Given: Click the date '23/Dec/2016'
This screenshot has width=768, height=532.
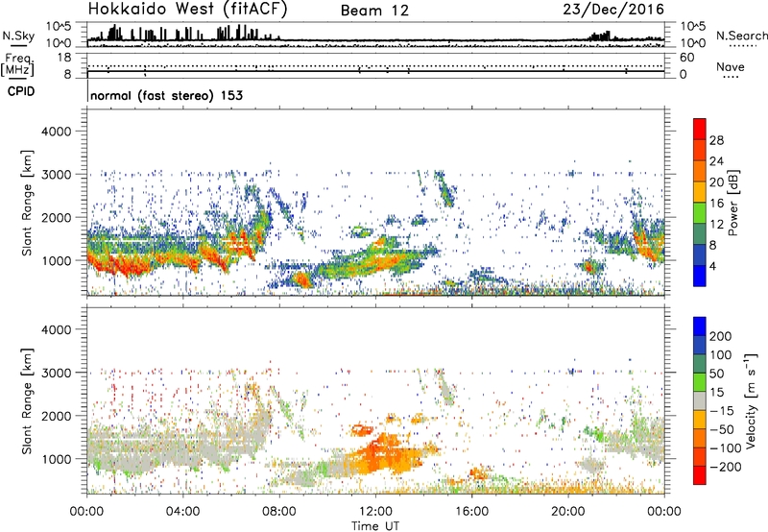Looking at the screenshot, I should (613, 9).
